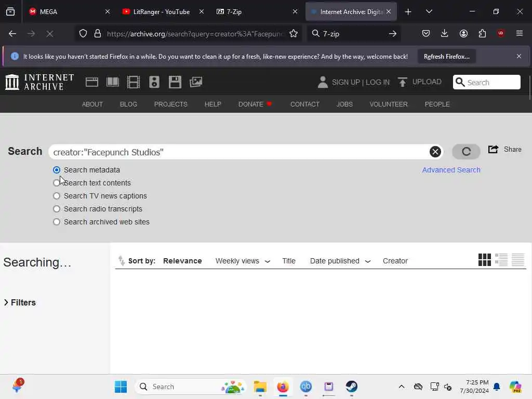Open Firefox downloads panel

(445, 33)
